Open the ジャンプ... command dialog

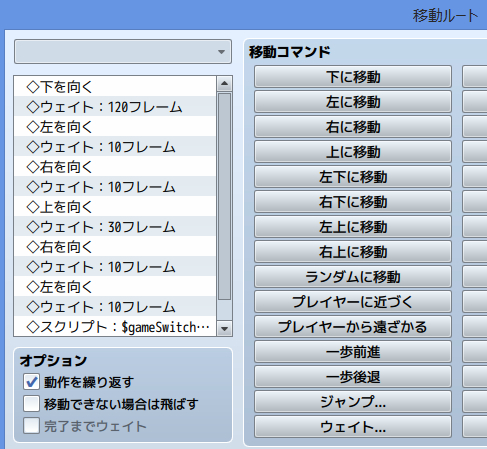click(353, 402)
